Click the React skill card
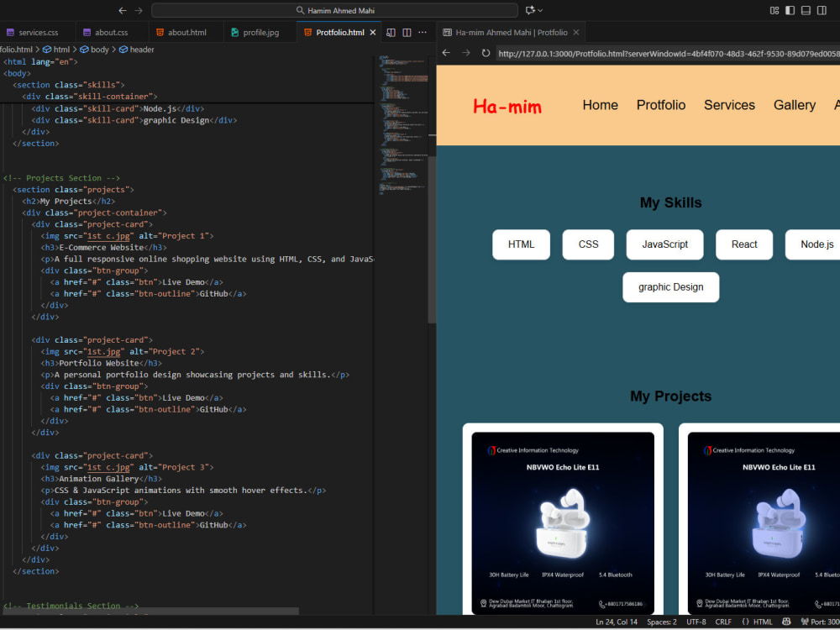Viewport: 840px width, 630px height. [744, 244]
